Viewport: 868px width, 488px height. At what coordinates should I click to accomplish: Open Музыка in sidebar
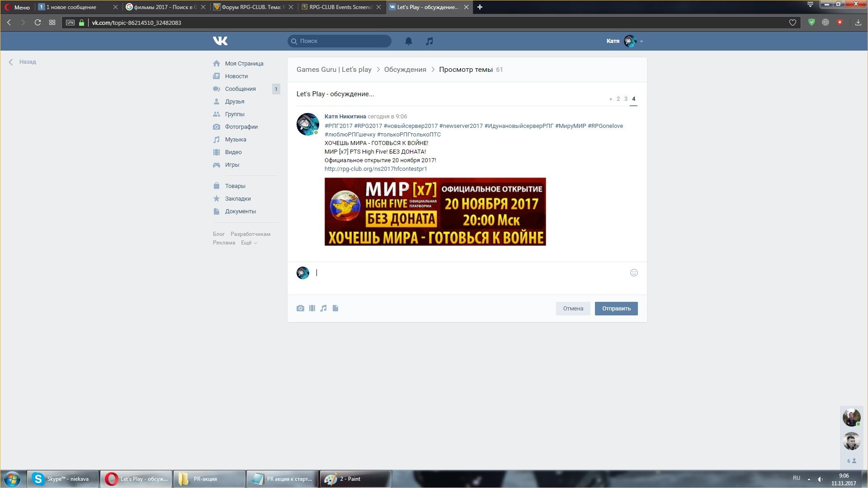coord(236,139)
